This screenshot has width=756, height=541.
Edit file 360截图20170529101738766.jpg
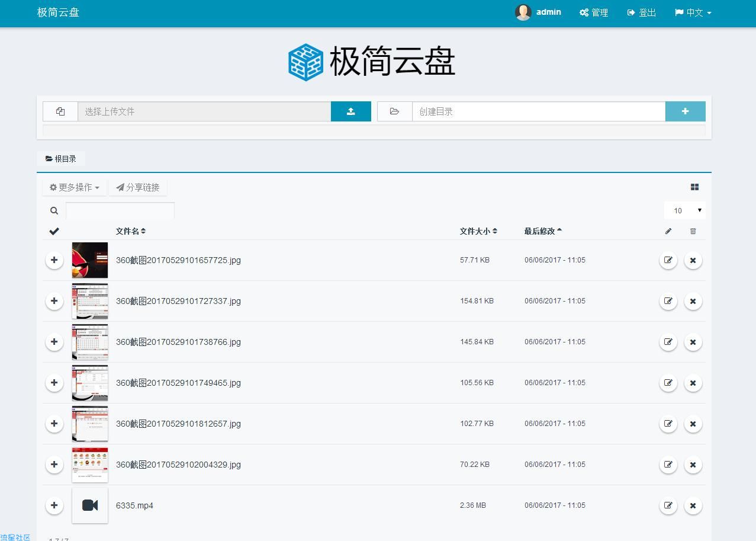tap(668, 342)
